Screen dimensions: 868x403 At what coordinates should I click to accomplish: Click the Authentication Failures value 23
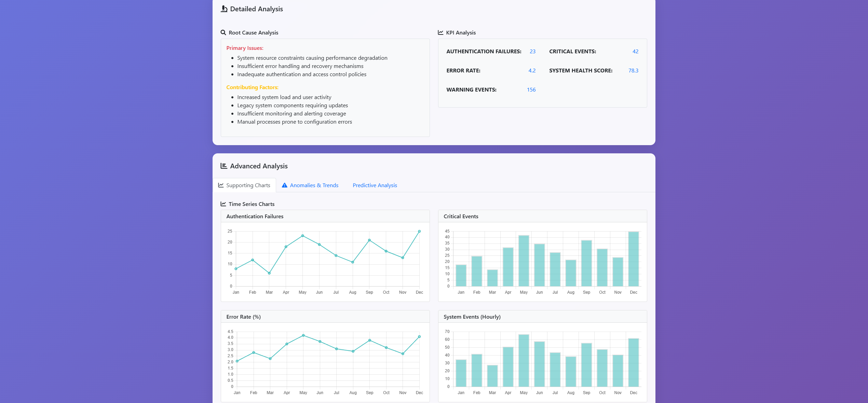532,51
